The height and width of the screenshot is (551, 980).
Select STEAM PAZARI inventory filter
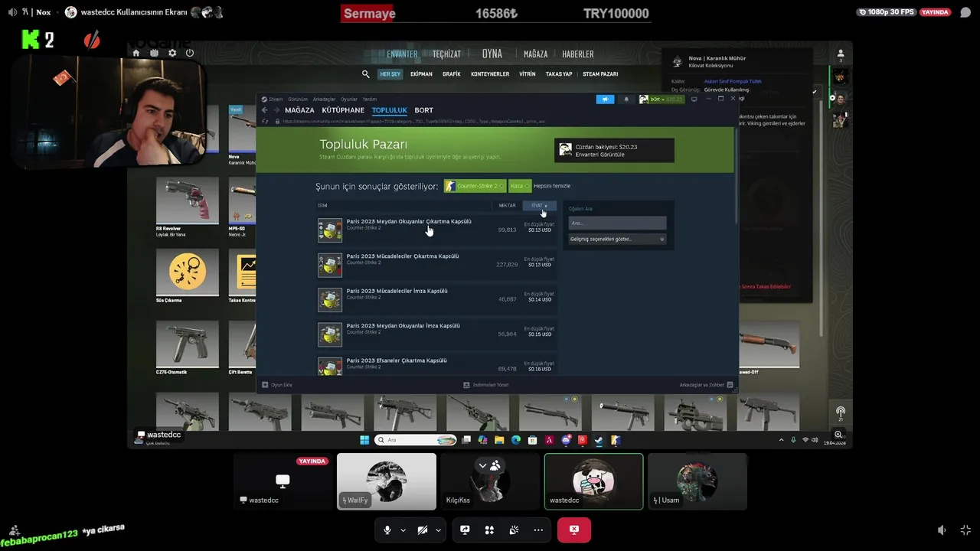[x=600, y=74]
